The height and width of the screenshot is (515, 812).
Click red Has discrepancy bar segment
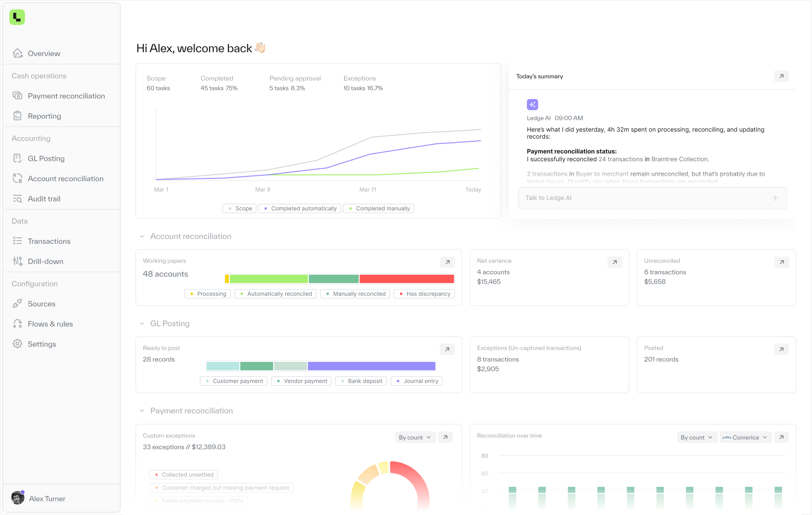coord(407,279)
